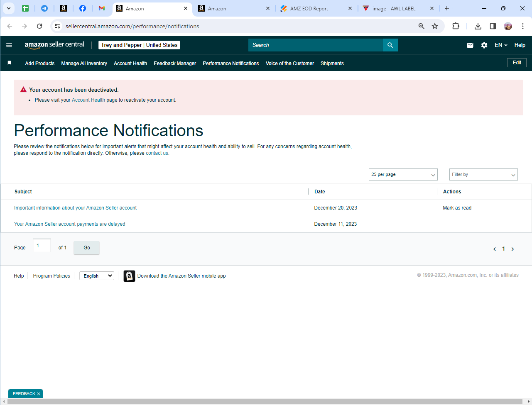Click the Subject column header
The height and width of the screenshot is (405, 532).
(23, 192)
